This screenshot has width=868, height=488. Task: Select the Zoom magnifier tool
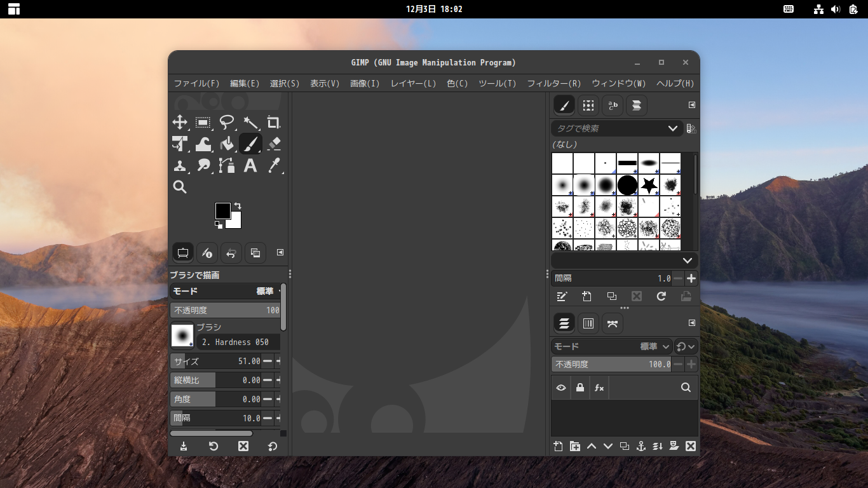click(x=180, y=187)
